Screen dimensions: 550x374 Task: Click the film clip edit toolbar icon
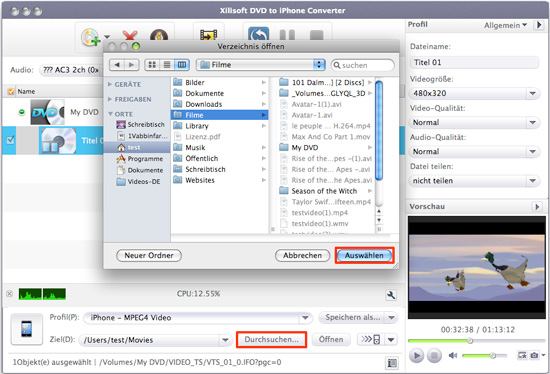pos(209,35)
